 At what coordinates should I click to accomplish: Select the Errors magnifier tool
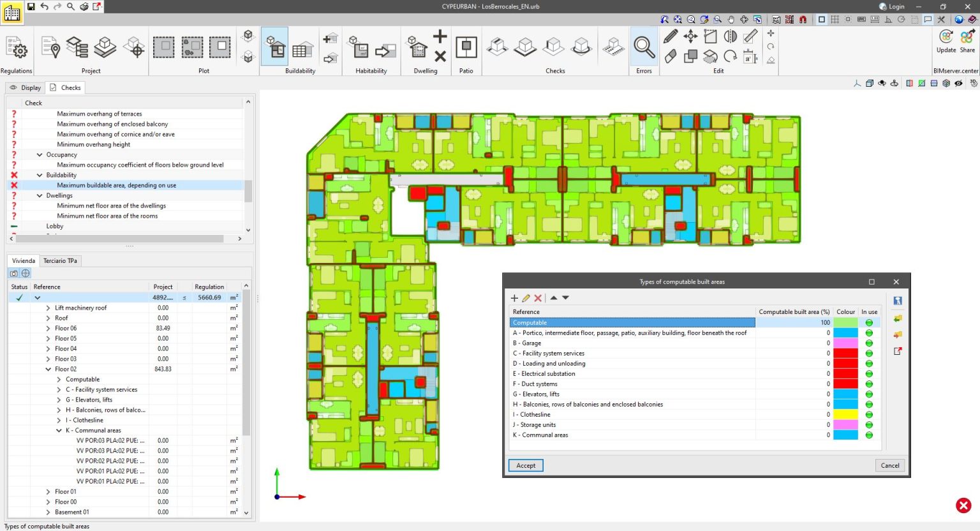point(643,46)
